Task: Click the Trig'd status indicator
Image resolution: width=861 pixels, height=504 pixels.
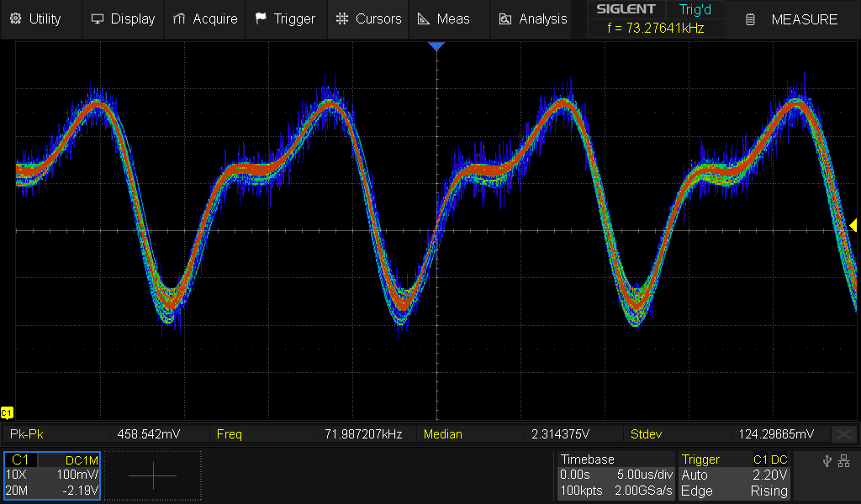Action: click(x=695, y=9)
